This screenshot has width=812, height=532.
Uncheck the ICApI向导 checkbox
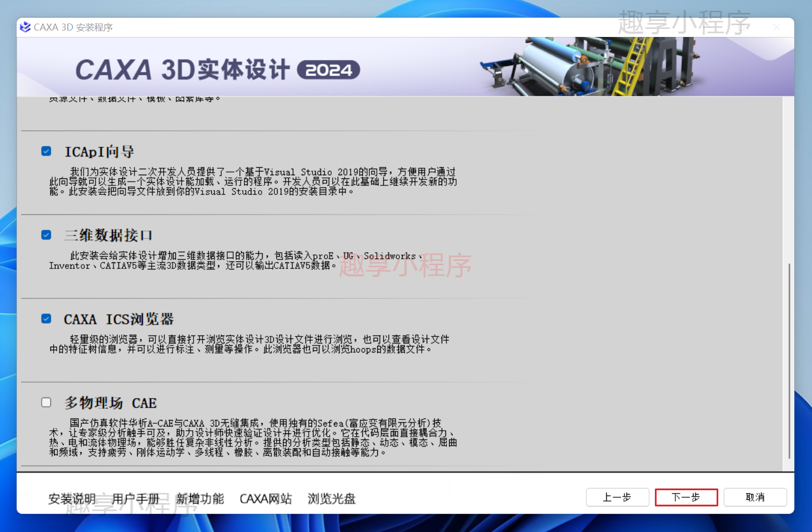click(46, 151)
